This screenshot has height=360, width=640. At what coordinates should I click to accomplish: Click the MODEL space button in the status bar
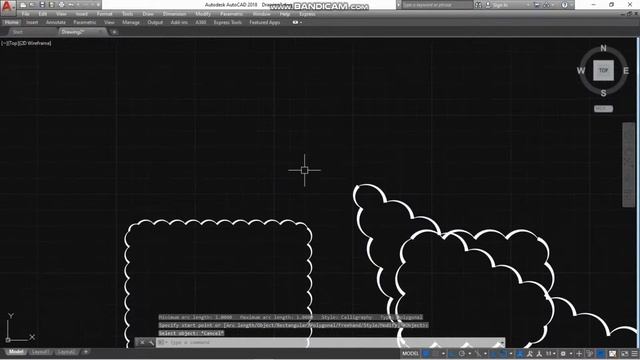(410, 353)
